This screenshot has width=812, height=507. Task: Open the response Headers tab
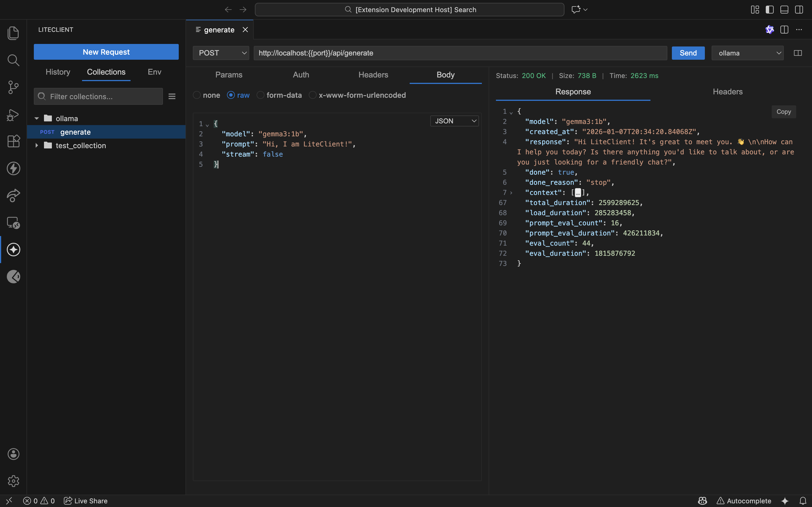point(727,92)
